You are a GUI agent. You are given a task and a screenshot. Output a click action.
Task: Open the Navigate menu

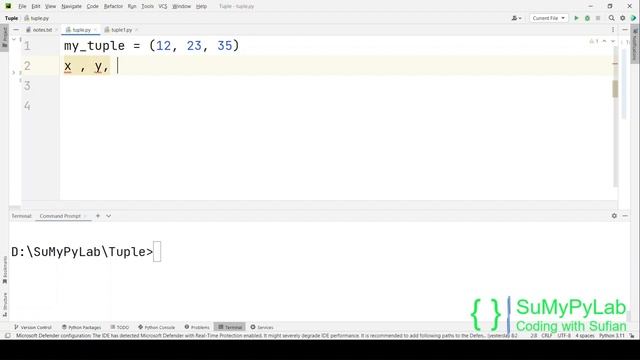pos(71,6)
